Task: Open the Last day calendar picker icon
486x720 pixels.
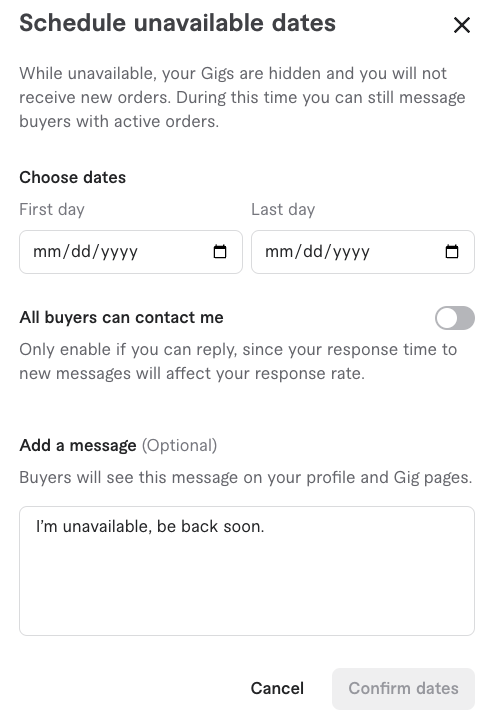Action: tap(452, 252)
